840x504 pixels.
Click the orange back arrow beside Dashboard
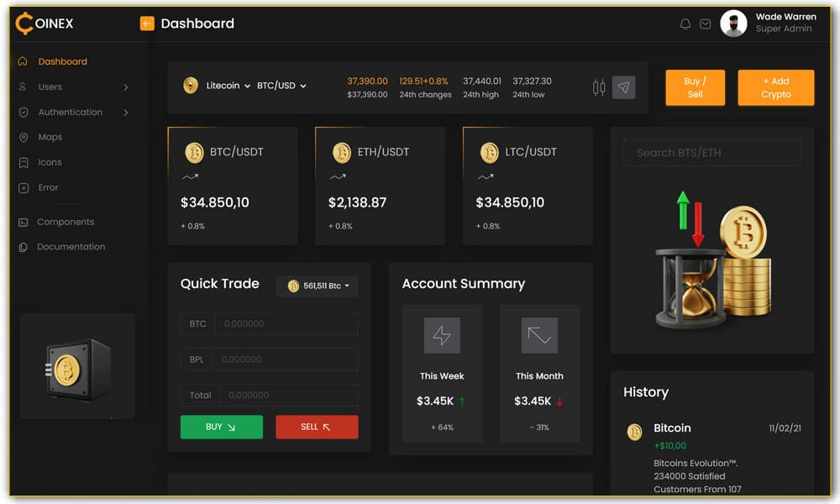pyautogui.click(x=148, y=24)
